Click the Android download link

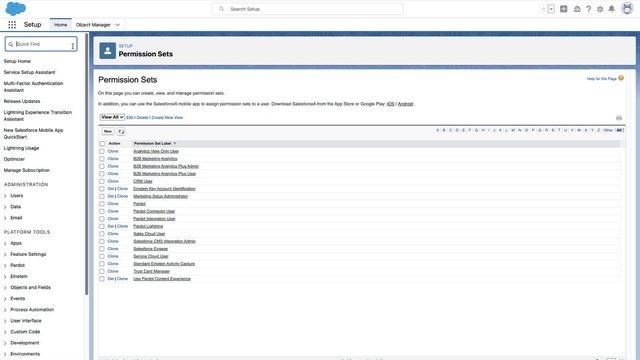click(x=405, y=104)
